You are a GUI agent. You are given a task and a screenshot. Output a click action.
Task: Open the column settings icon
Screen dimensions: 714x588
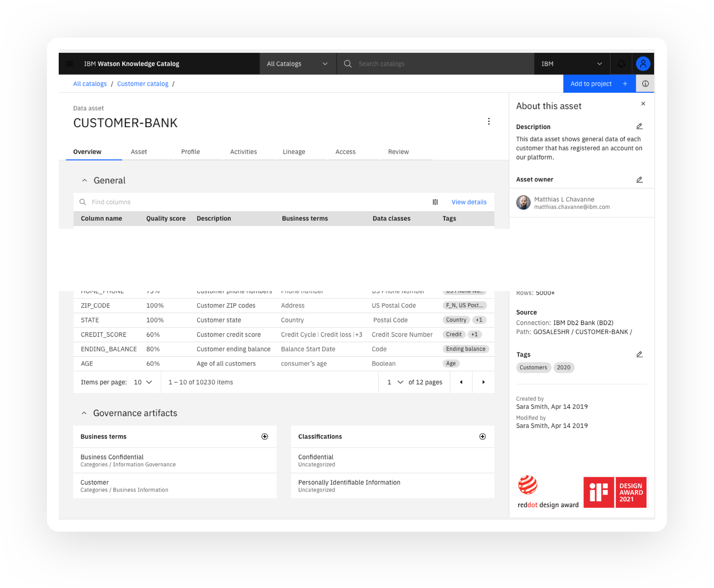(x=435, y=202)
